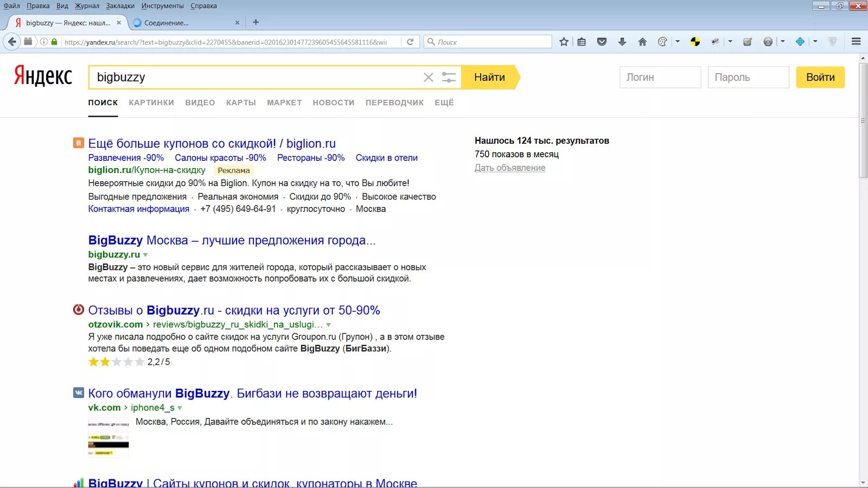The width and height of the screenshot is (868, 488).
Task: Click the folder icon beside the back button
Action: [28, 42]
